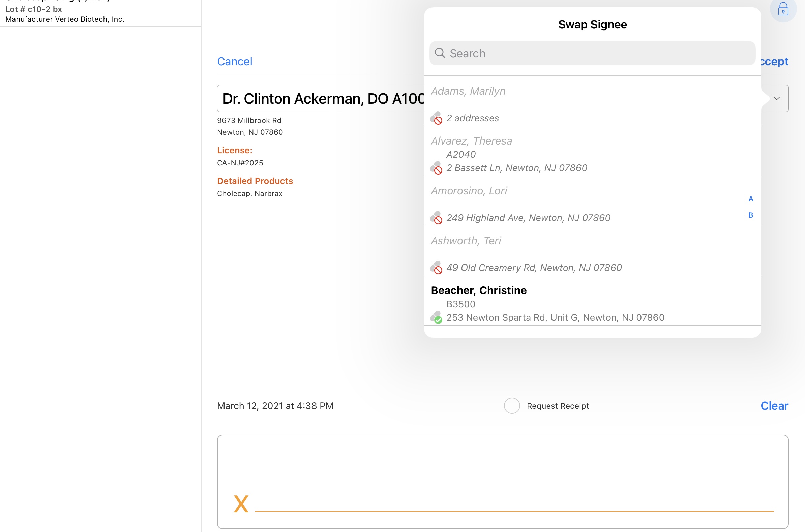Expand the signee dropdown chevron
The width and height of the screenshot is (805, 532).
click(776, 98)
